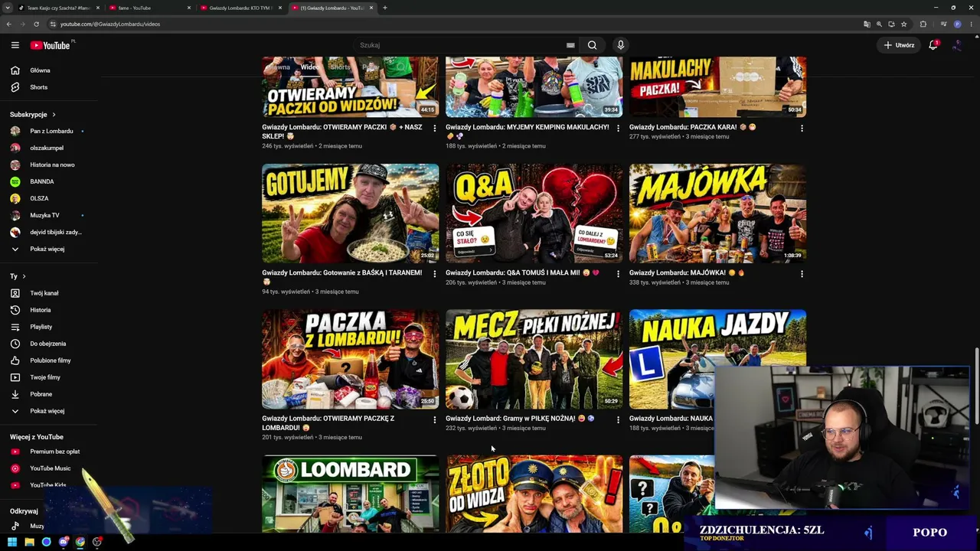
Task: Select the channel's Wideo tab
Action: [310, 67]
